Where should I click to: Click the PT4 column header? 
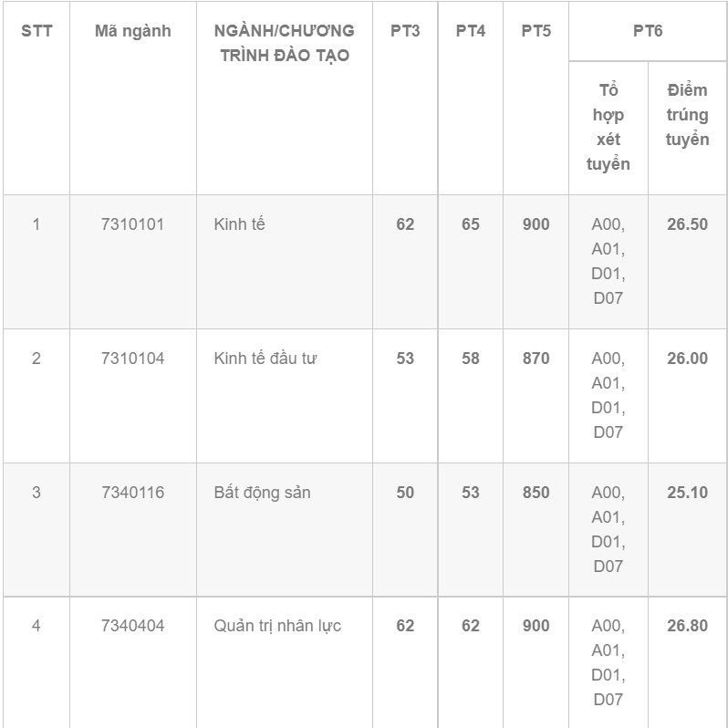[471, 31]
